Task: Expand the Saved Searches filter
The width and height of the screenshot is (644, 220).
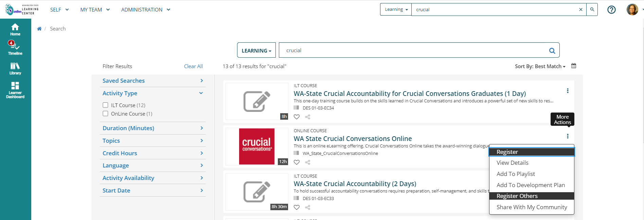Action: pos(153,81)
